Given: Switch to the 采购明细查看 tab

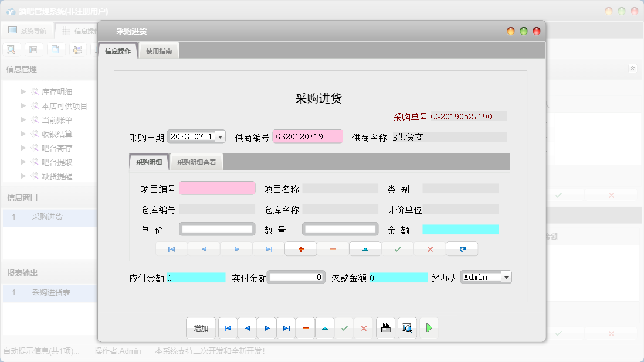Looking at the screenshot, I should 196,162.
